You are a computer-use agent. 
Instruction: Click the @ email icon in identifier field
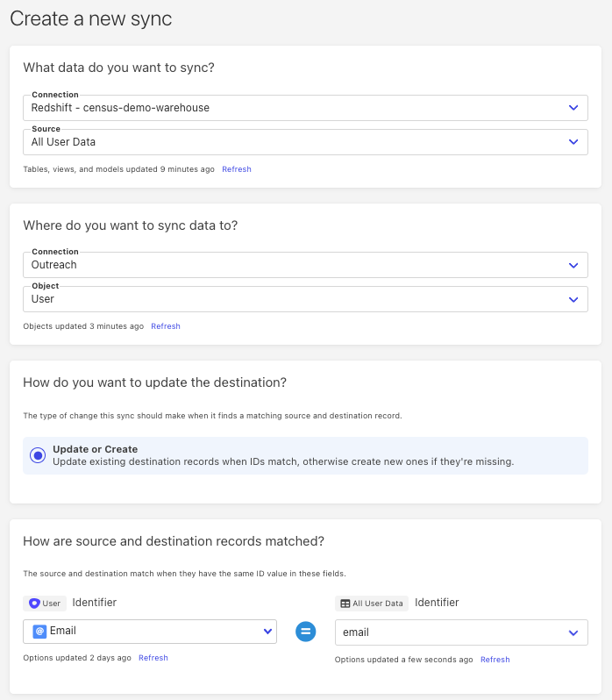pyautogui.click(x=39, y=632)
